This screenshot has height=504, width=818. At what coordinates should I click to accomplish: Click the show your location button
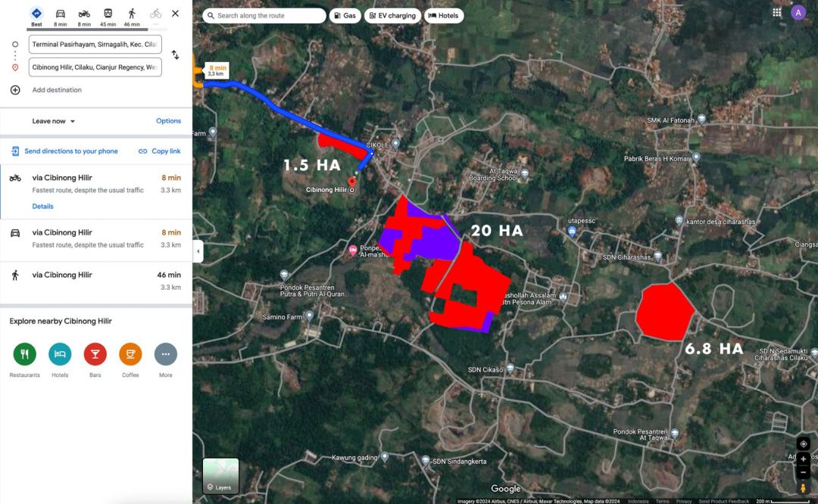click(803, 443)
